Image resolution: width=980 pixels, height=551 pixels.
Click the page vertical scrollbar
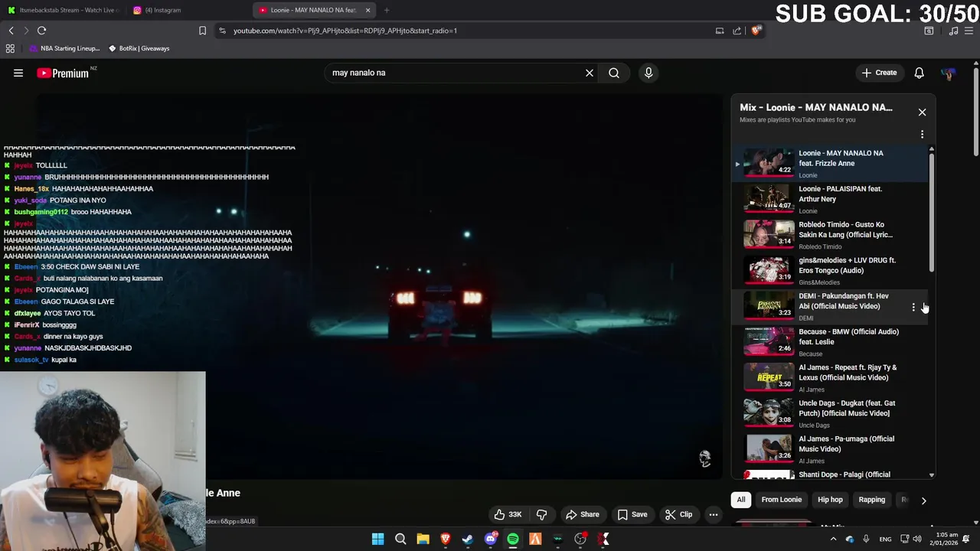pyautogui.click(x=975, y=111)
